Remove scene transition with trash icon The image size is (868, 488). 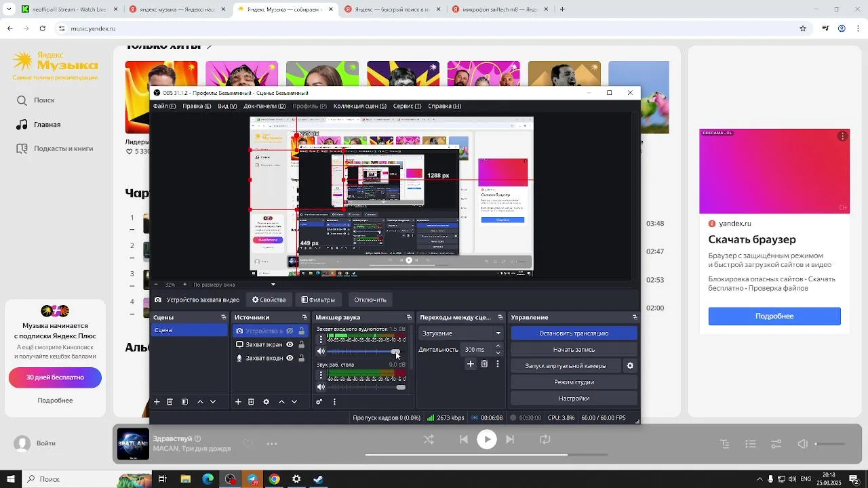point(484,364)
